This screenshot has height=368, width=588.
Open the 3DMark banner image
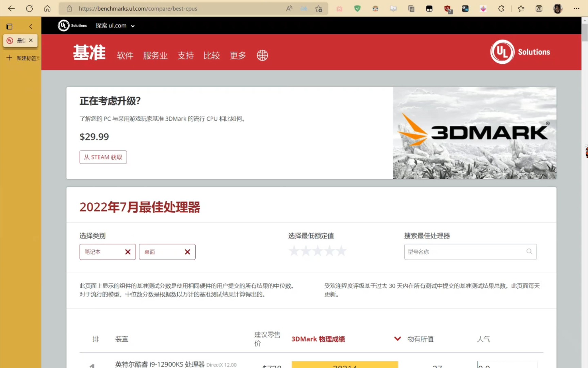[x=475, y=133]
